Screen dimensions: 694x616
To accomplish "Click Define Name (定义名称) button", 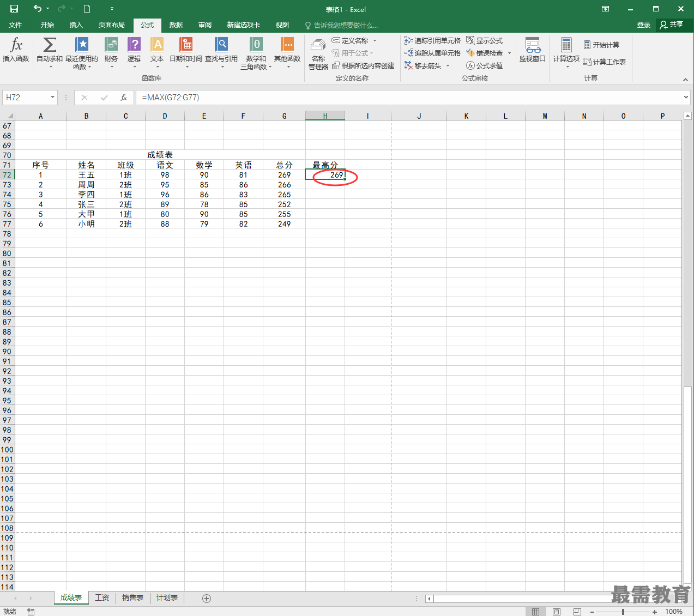I will pos(351,41).
